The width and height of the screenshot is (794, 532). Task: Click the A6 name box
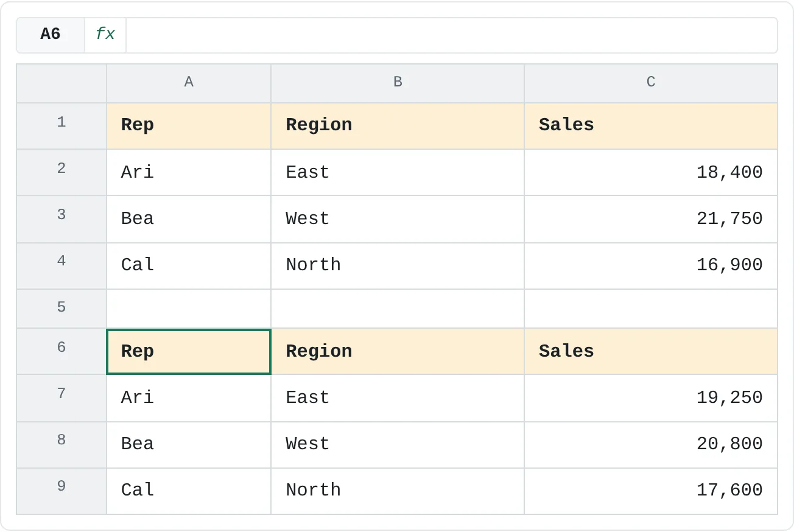point(51,35)
